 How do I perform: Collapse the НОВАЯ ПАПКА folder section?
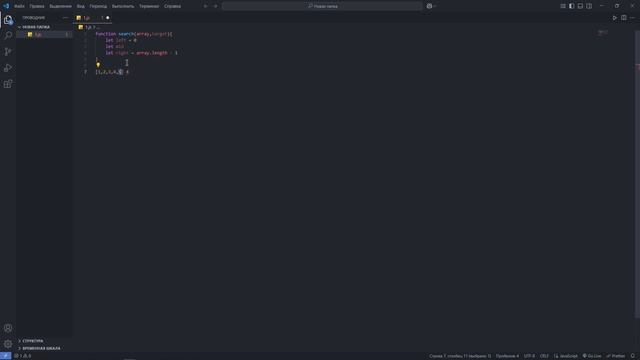pyautogui.click(x=45, y=27)
